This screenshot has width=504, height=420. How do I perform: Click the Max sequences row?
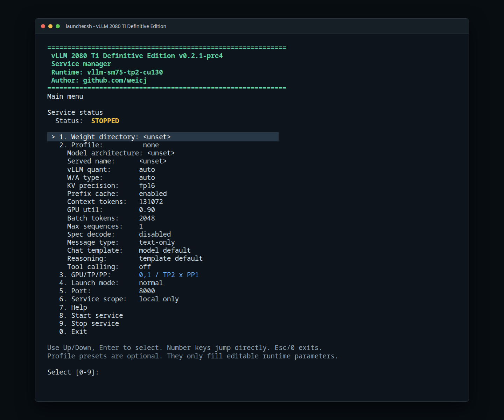click(x=105, y=226)
